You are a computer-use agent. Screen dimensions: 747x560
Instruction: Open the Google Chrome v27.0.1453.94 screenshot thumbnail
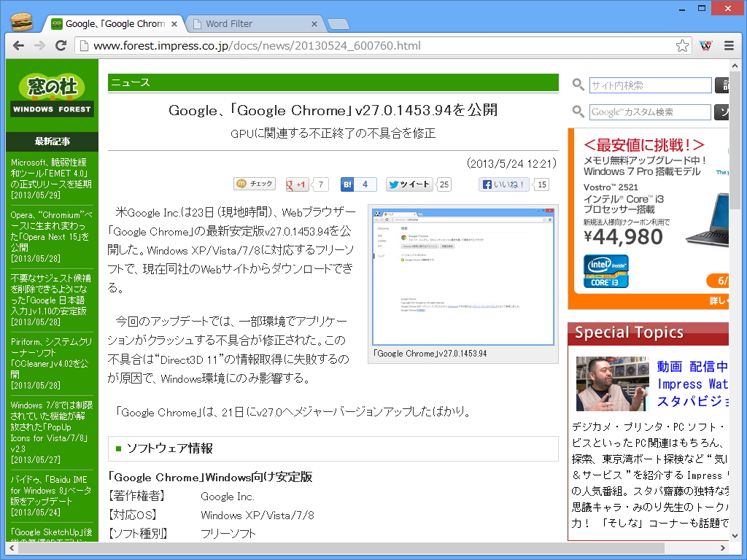pos(462,277)
